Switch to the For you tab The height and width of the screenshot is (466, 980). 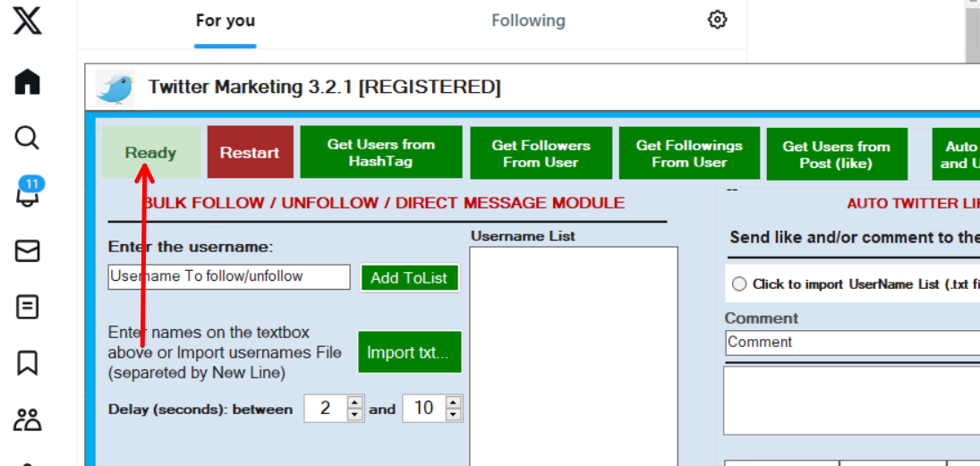pos(226,21)
